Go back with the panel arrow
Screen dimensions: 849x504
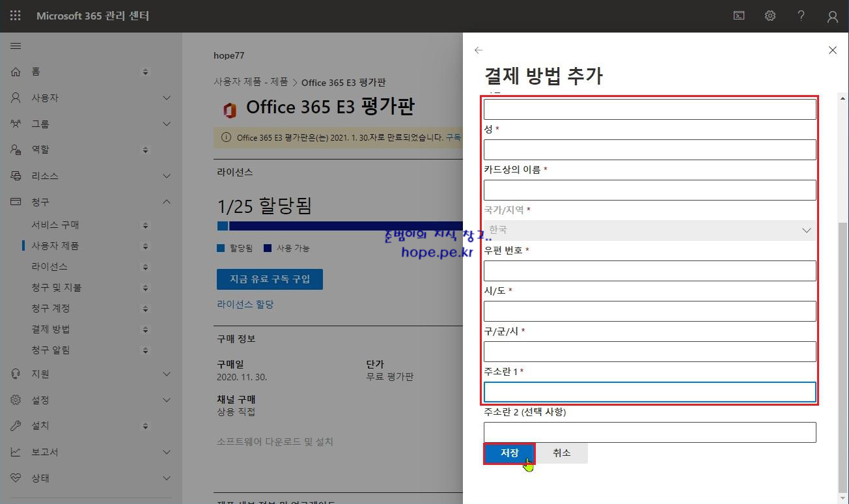(x=479, y=50)
